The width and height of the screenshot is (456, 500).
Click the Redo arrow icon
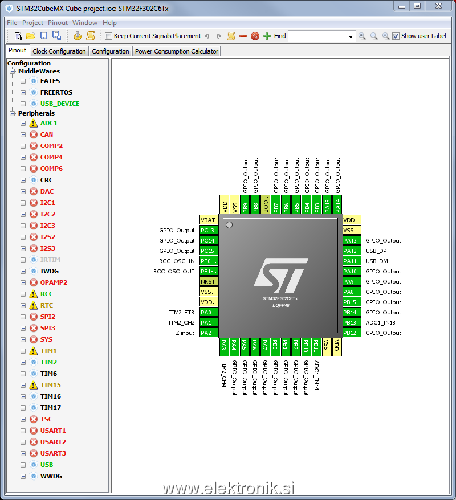[x=219, y=36]
